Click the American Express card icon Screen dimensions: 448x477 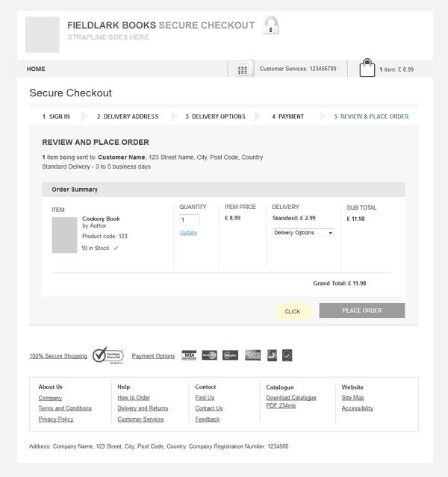252,355
